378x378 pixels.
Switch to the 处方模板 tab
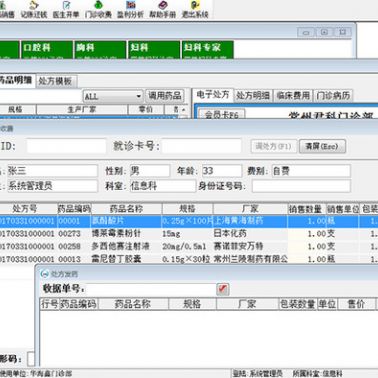point(55,81)
